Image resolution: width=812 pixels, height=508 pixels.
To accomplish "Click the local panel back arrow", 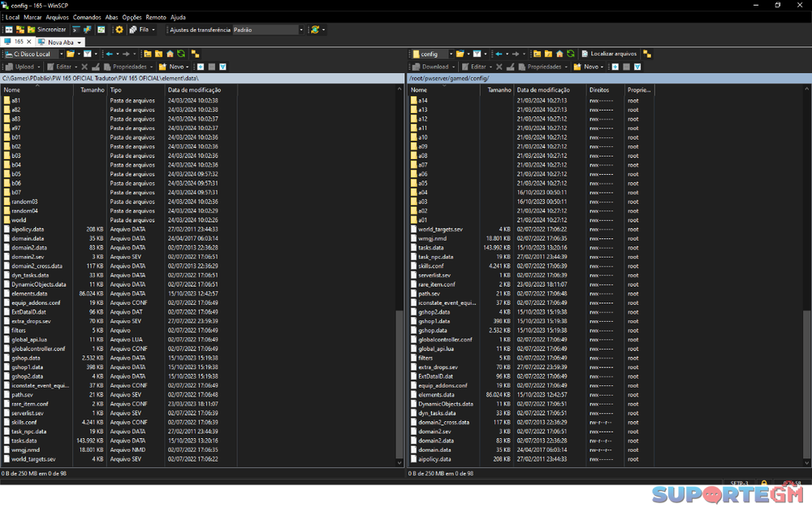I will click(110, 54).
